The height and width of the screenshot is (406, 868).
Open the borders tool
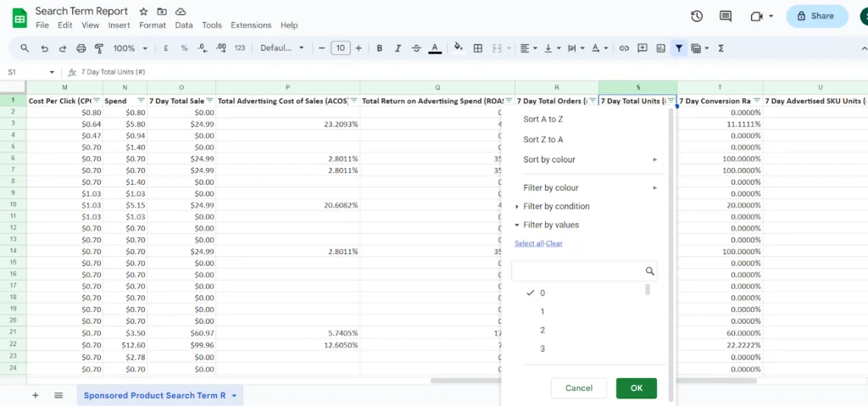[478, 48]
